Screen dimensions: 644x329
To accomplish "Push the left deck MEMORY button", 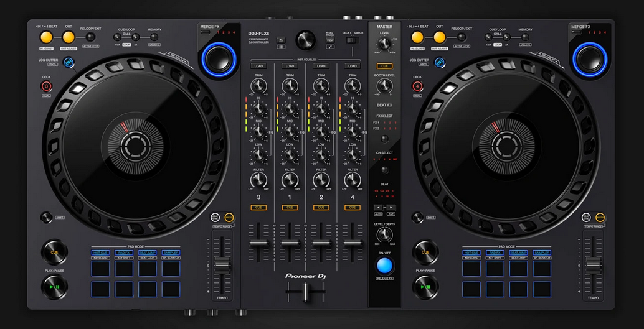I will pos(154,37).
